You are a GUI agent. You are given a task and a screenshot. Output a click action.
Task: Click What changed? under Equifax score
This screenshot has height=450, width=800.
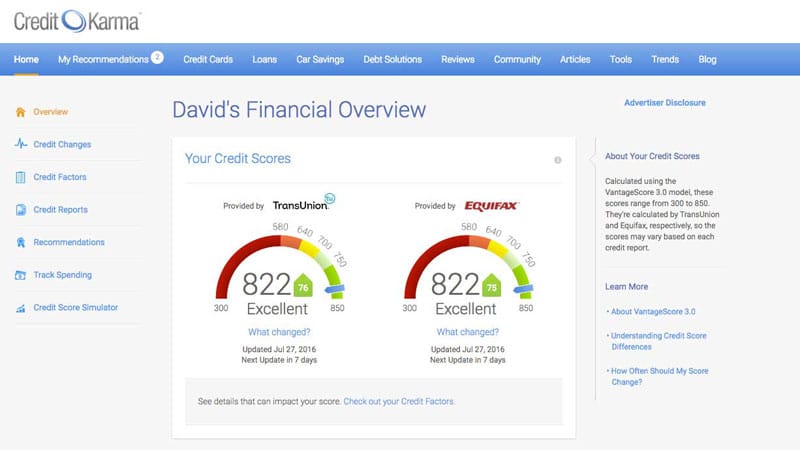click(x=466, y=332)
